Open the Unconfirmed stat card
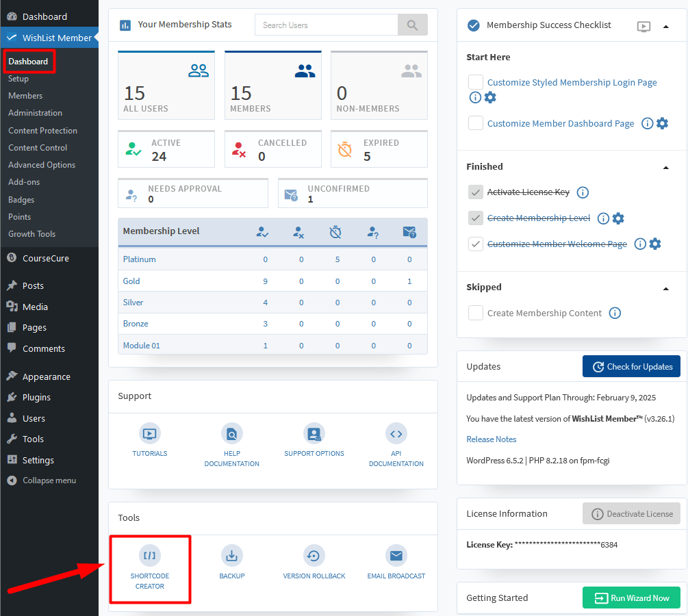688x616 pixels. [353, 194]
